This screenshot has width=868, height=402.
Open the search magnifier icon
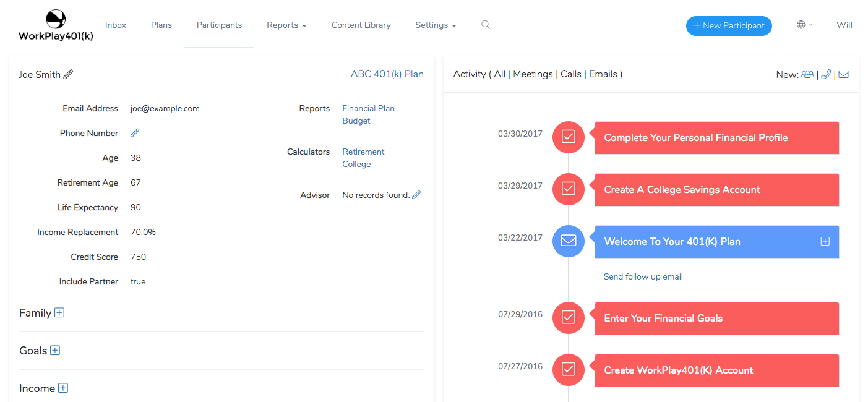tap(486, 25)
